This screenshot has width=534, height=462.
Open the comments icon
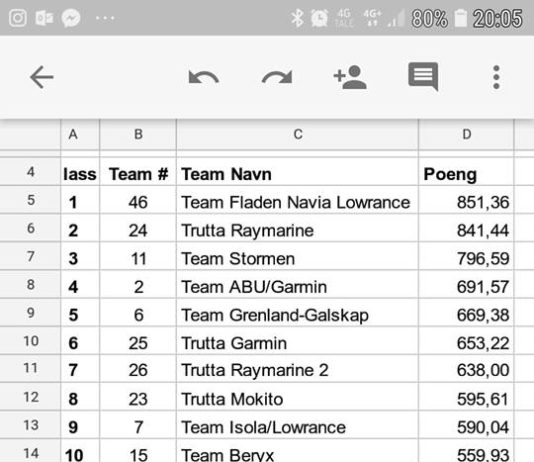pos(423,76)
